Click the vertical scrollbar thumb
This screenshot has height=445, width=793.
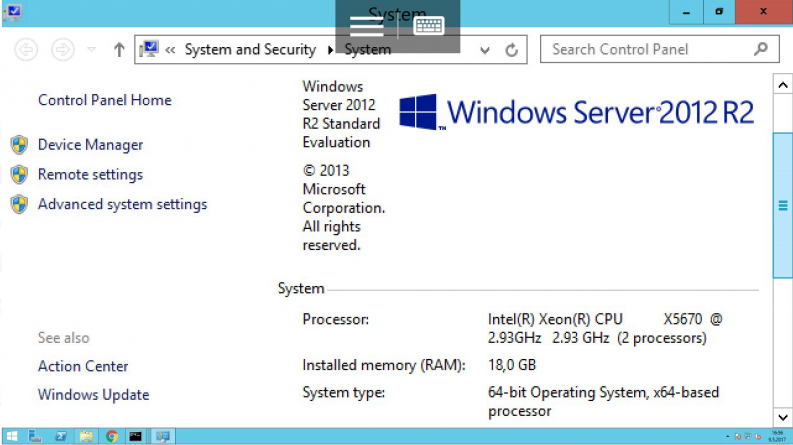[x=783, y=205]
